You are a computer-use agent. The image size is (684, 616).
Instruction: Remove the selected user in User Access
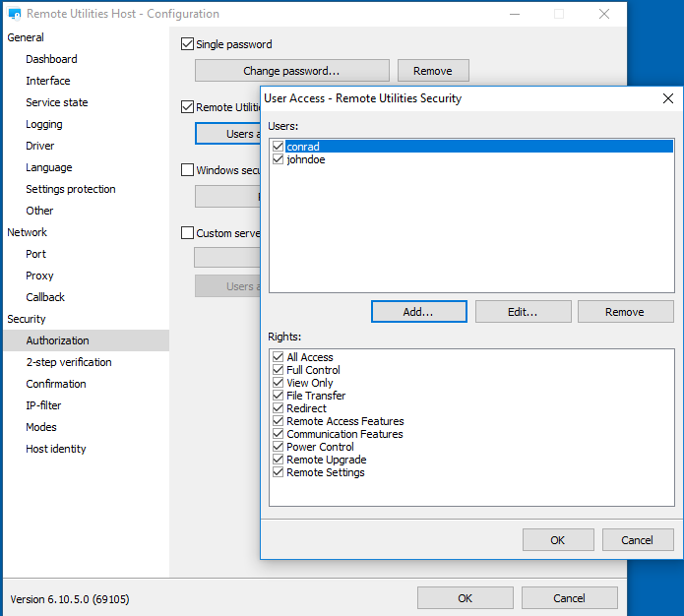coord(625,312)
